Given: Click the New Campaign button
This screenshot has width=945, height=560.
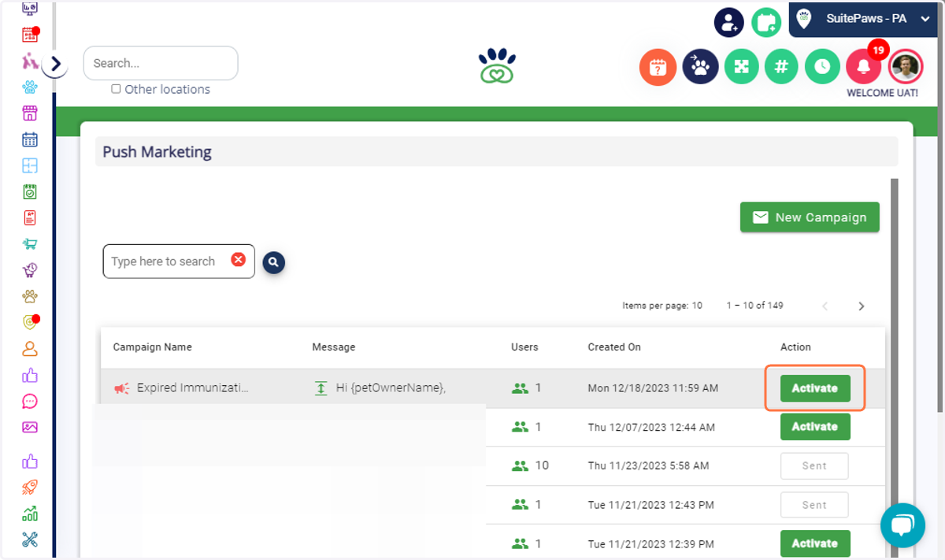Looking at the screenshot, I should coord(810,217).
